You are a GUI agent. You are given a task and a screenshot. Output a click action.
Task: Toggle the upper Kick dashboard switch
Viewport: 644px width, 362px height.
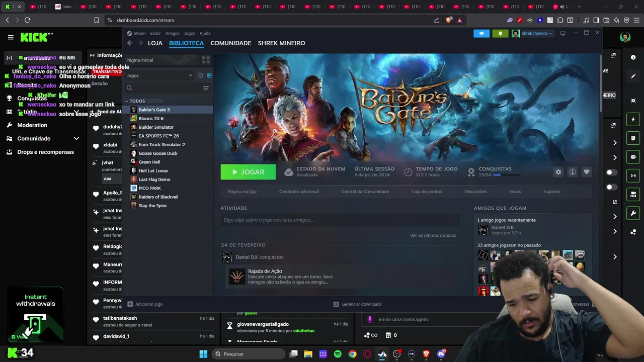tap(612, 172)
